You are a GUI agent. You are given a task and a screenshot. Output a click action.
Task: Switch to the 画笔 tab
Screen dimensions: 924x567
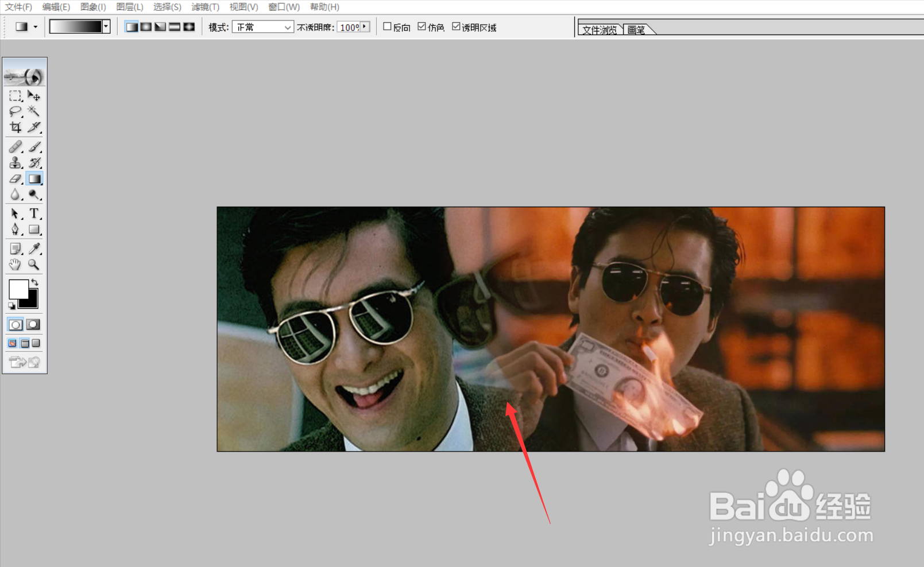pyautogui.click(x=636, y=30)
